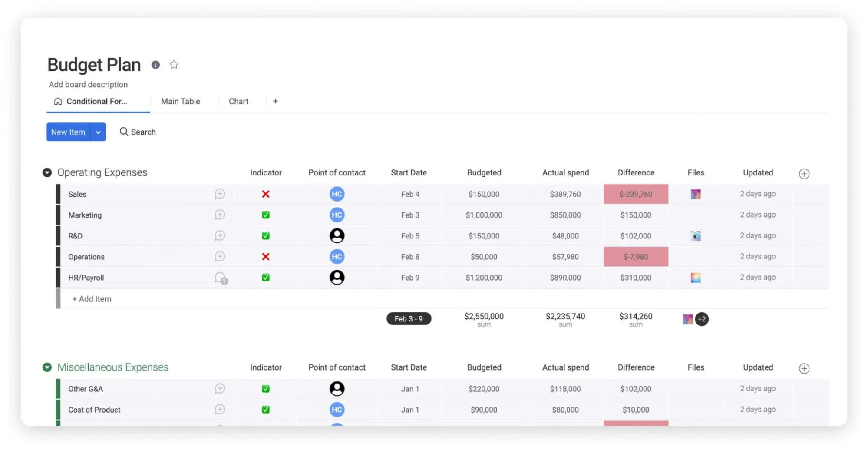Collapse the Operating Expenses group
The image size is (868, 450).
pyautogui.click(x=47, y=173)
